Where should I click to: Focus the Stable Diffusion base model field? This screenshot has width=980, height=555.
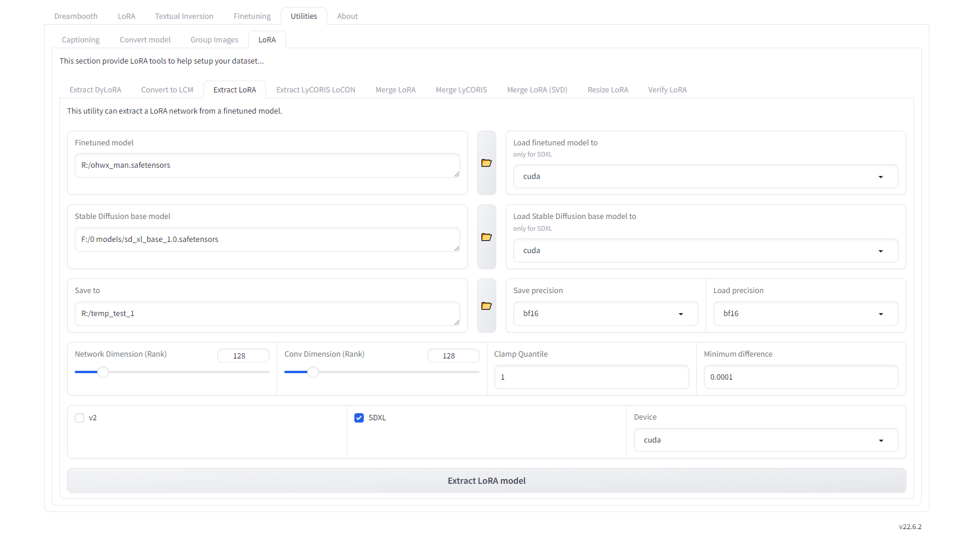(x=267, y=240)
